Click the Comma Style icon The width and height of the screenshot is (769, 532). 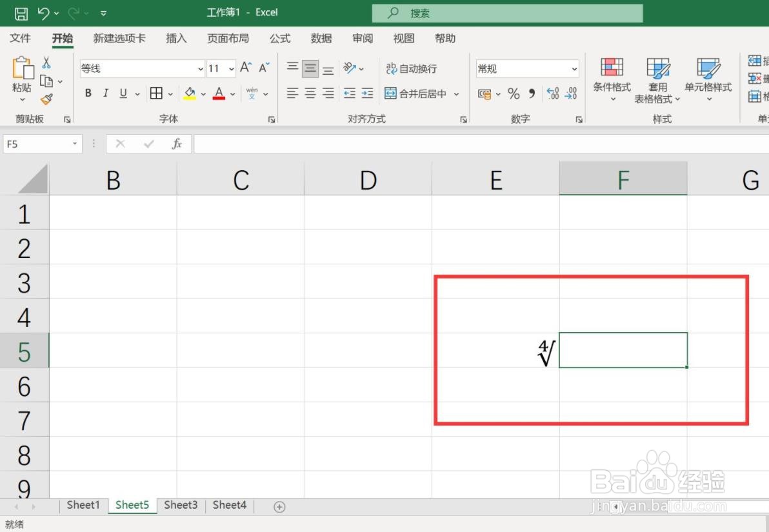pos(532,93)
